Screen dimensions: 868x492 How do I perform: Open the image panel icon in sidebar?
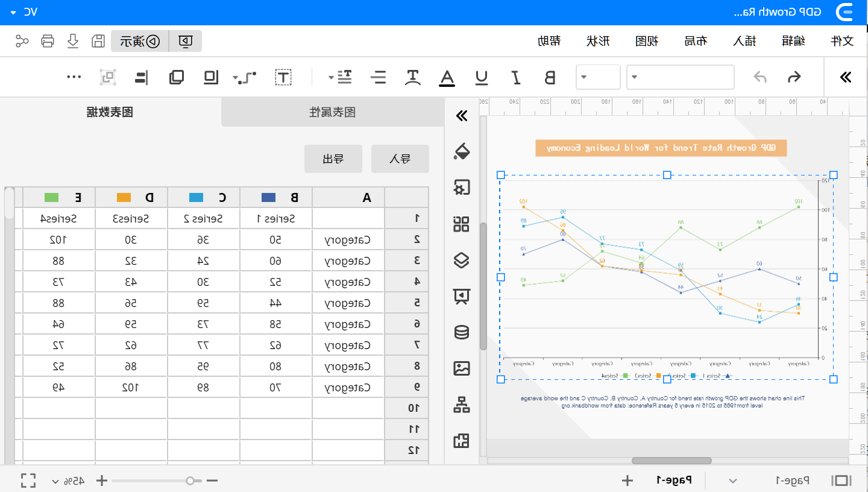[x=461, y=368]
